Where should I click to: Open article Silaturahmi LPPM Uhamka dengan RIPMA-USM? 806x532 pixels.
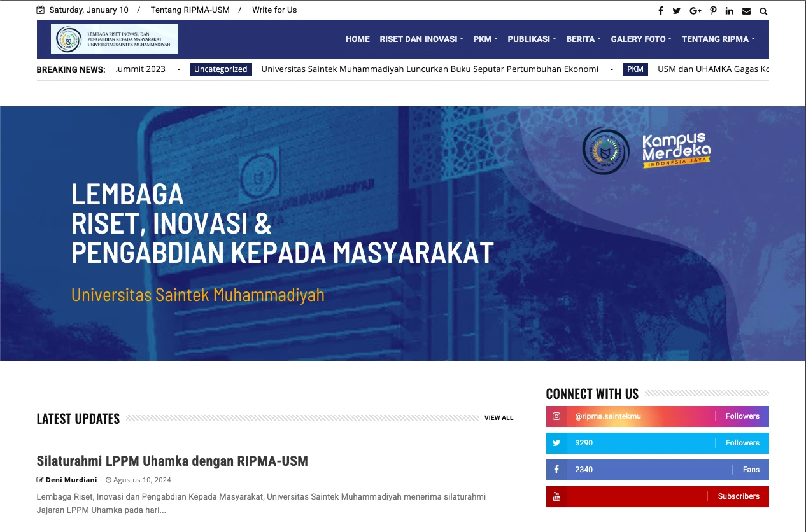coord(172,461)
